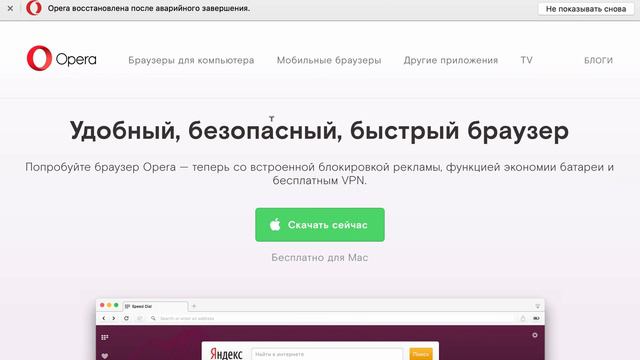Image resolution: width=640 pixels, height=360 pixels.
Task: Click the Speed Dial grid icon in sidebar
Action: click(x=104, y=337)
